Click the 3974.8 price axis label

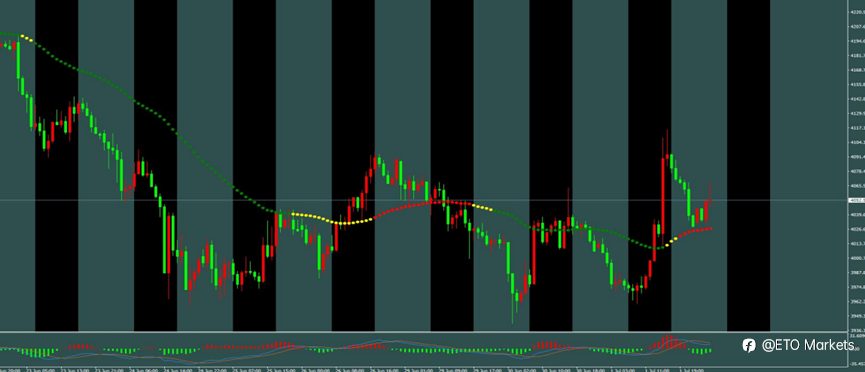coord(858,287)
